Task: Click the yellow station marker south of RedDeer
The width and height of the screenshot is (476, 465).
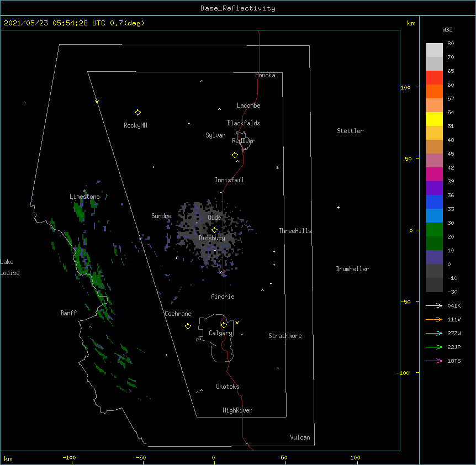Action: pyautogui.click(x=235, y=155)
